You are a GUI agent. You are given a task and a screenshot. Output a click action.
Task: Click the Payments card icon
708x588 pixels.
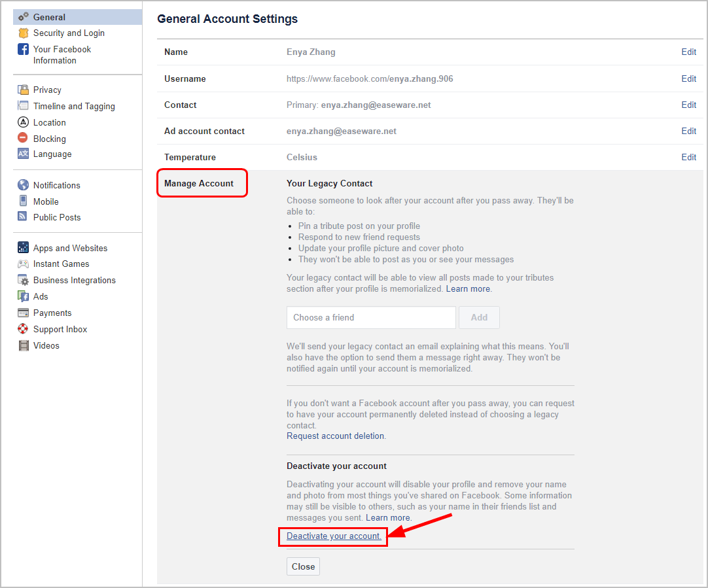(x=23, y=312)
